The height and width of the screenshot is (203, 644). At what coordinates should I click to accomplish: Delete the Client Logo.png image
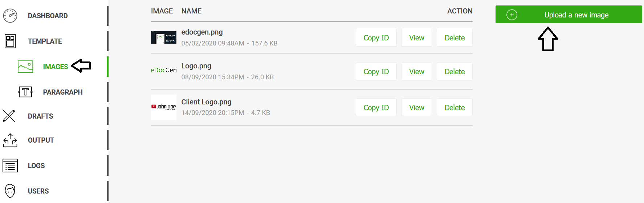455,108
